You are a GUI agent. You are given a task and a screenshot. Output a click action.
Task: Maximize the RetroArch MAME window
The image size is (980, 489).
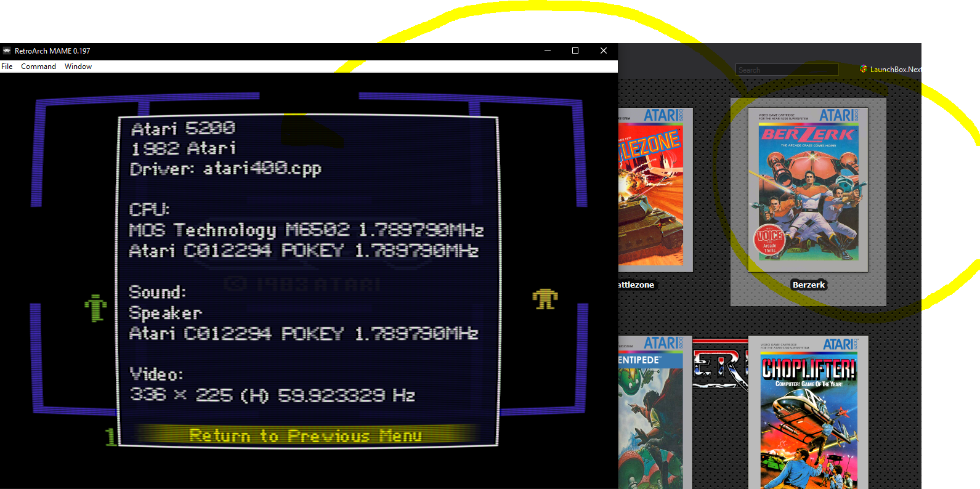point(575,51)
